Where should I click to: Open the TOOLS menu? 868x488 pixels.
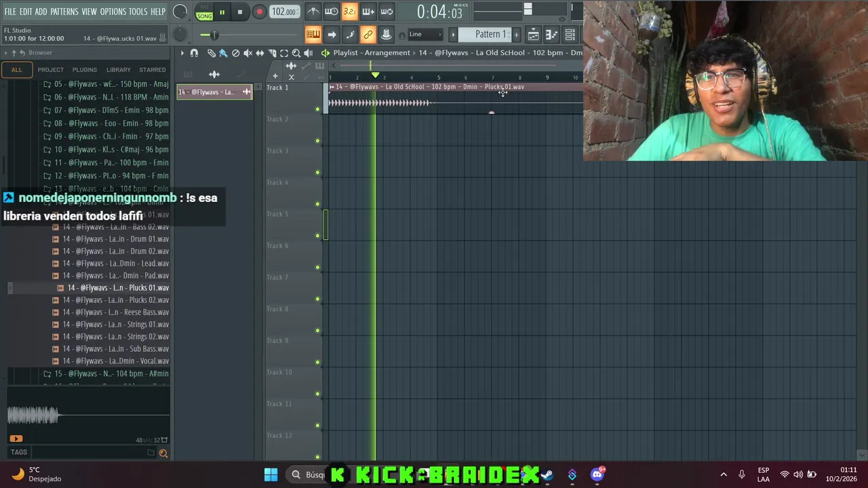138,12
